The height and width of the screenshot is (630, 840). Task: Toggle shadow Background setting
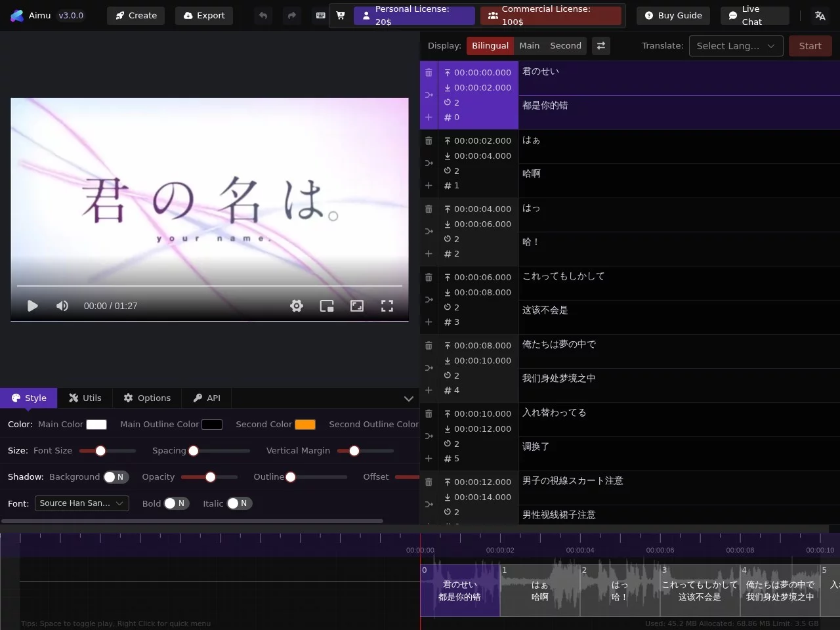(116, 477)
